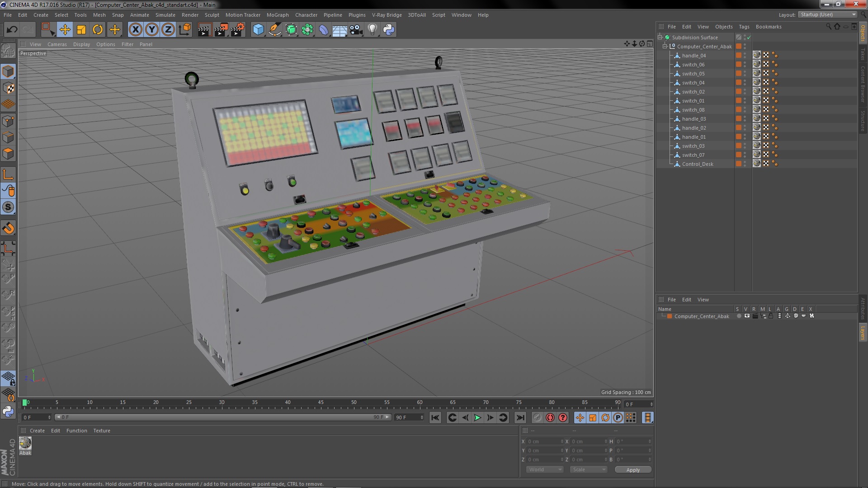
Task: Select the Abak material thumbnail
Action: click(x=25, y=443)
